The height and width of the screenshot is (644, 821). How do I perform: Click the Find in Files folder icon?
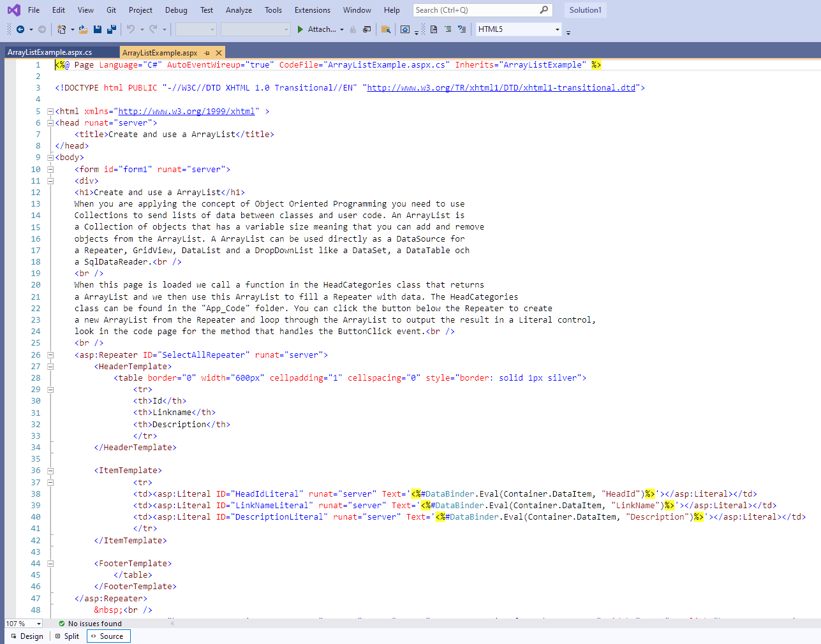click(386, 29)
